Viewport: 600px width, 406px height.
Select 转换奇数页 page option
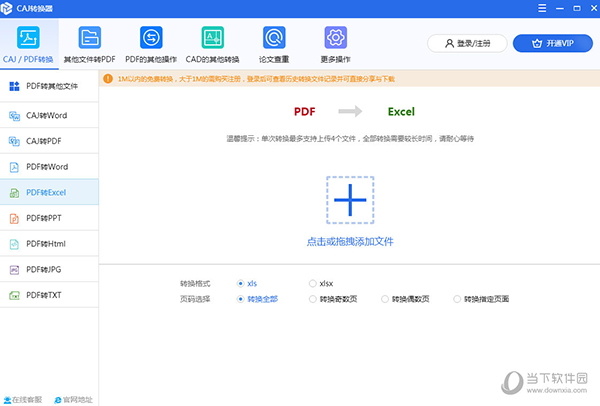[333, 299]
